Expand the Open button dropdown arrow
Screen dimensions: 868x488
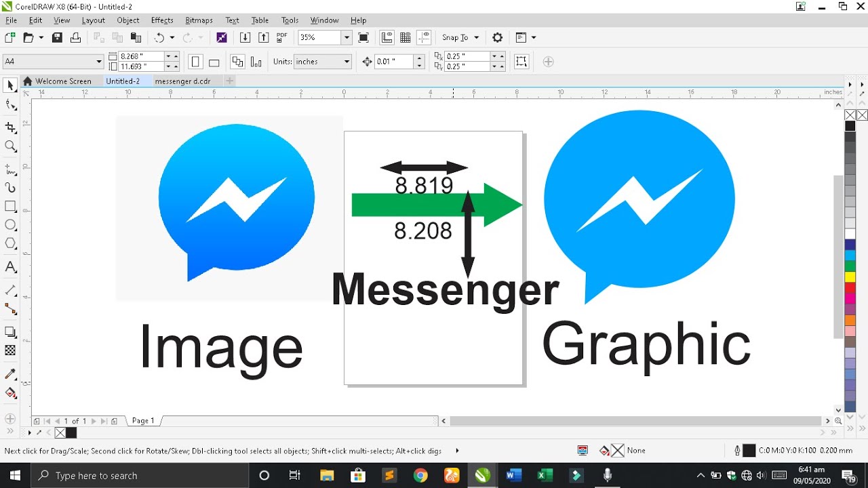(x=41, y=38)
